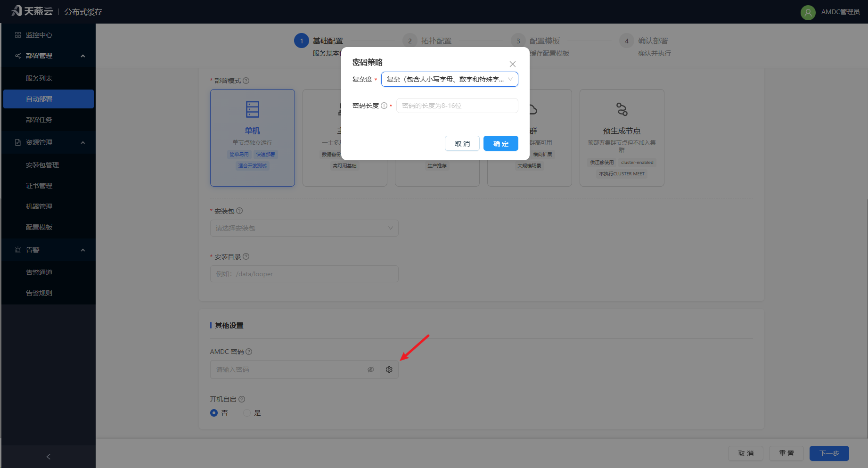The height and width of the screenshot is (468, 868).
Task: Open password policy gear icon
Action: point(389,369)
